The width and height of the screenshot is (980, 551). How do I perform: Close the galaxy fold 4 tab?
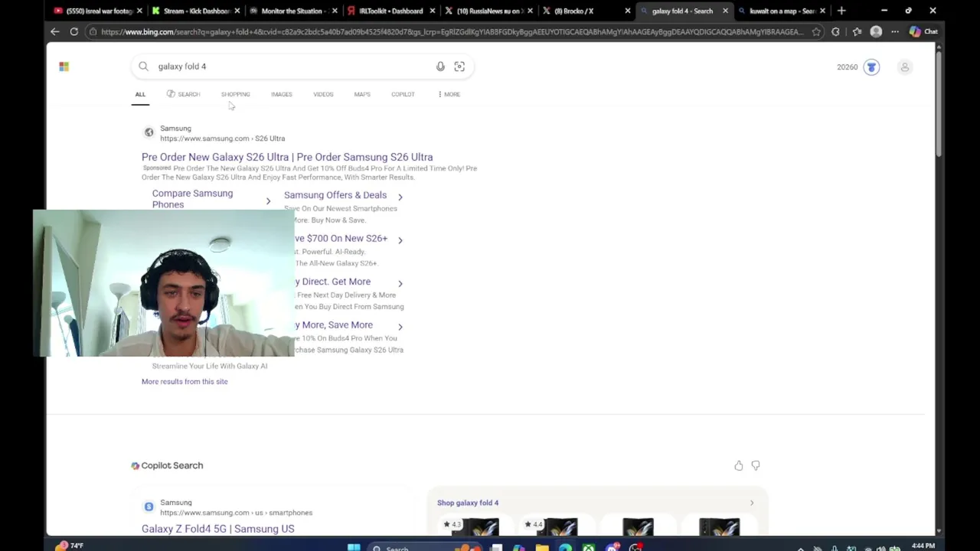[x=725, y=11]
